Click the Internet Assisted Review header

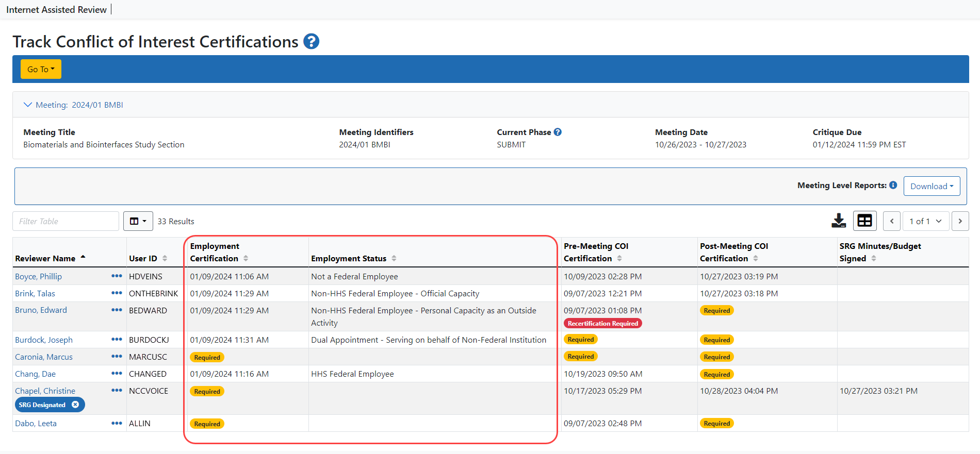pyautogui.click(x=56, y=9)
